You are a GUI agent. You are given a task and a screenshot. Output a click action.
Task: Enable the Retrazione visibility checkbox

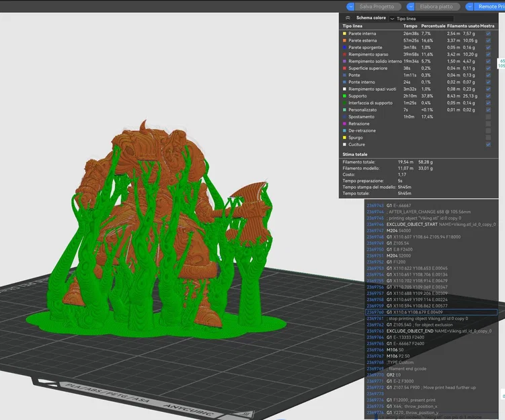coord(488,124)
